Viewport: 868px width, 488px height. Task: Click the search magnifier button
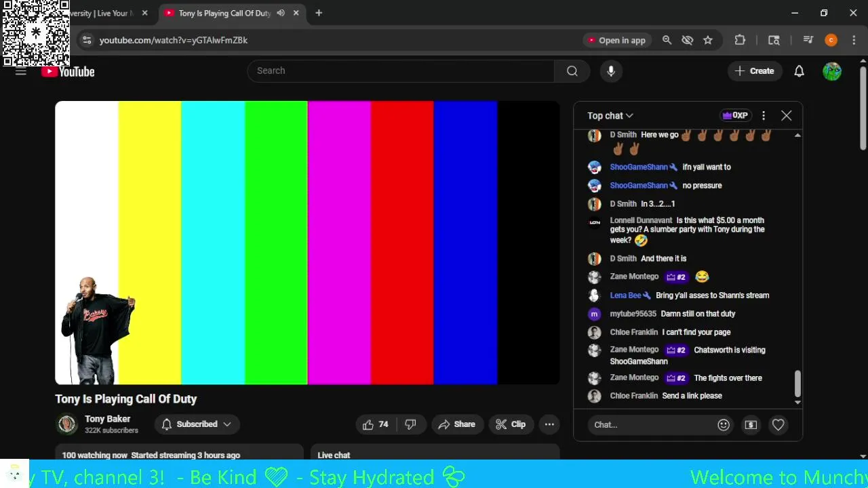(x=572, y=71)
